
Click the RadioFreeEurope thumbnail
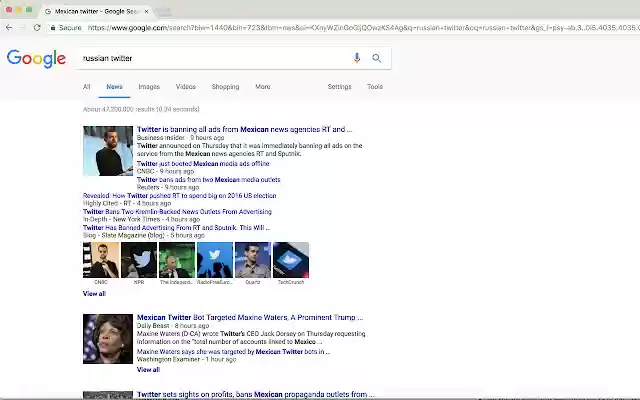[215, 260]
